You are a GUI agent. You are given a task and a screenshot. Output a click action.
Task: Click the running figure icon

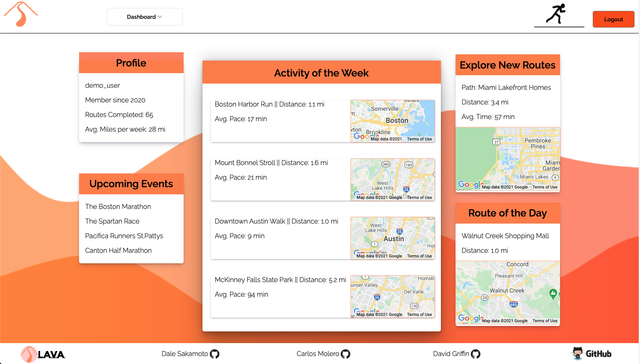click(556, 14)
